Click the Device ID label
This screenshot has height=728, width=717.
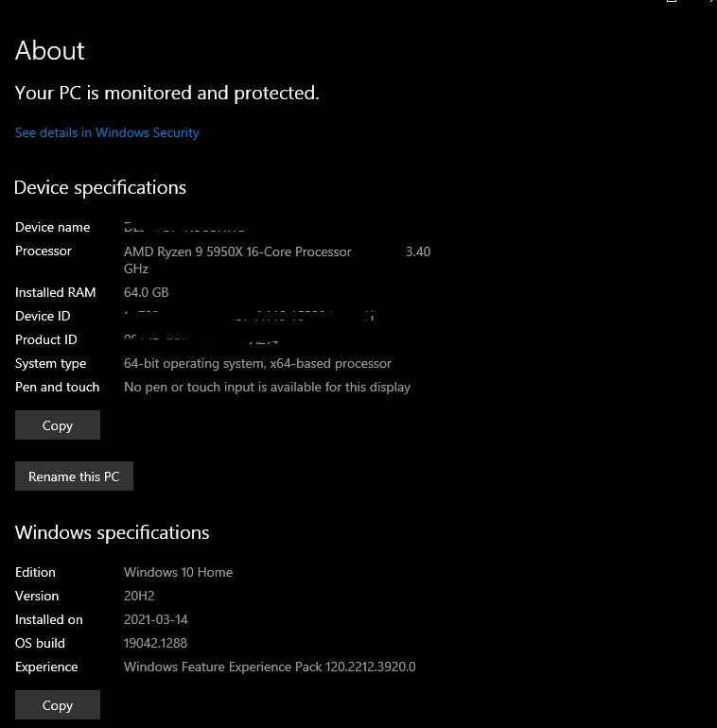[x=43, y=316]
